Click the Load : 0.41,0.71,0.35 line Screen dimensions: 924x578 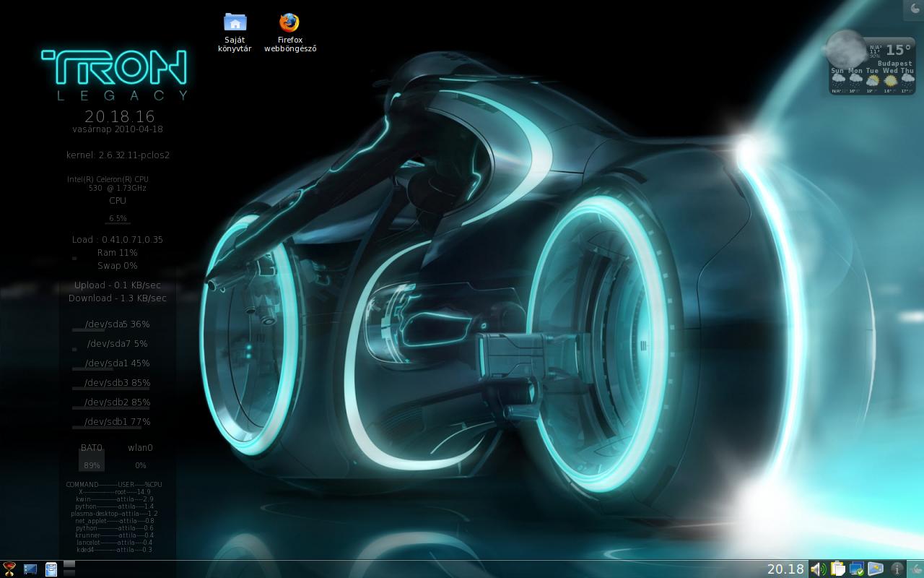[x=118, y=239]
